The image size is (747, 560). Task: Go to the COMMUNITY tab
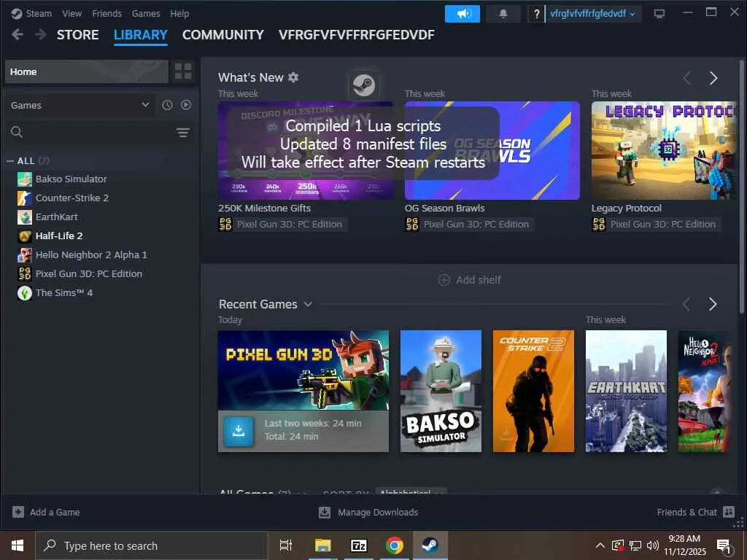[x=223, y=35]
